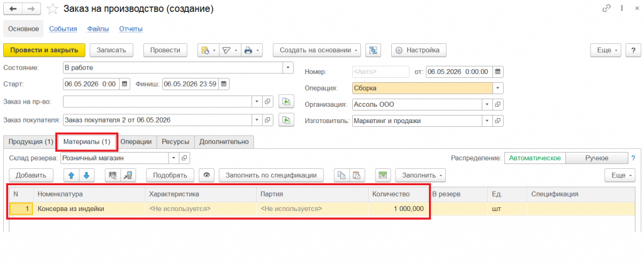Click Заполнить по спецификации button
Screen dimensions: 644x265
pyautogui.click(x=271, y=175)
